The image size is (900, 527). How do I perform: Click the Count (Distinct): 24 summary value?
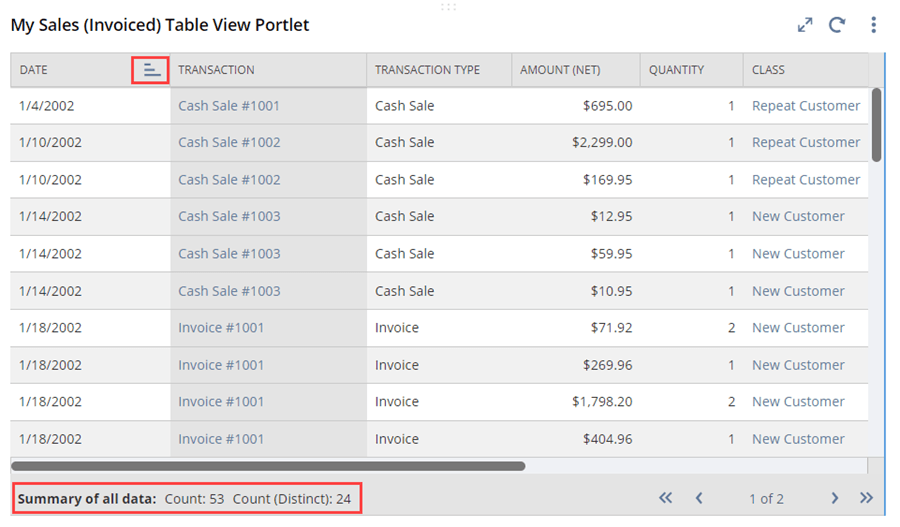(292, 499)
